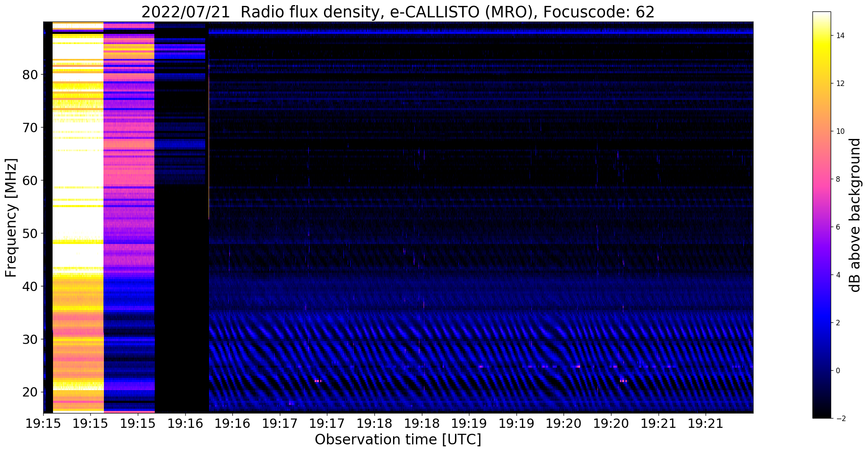Click the plot title starting with 2022/07/21
Screen dimensions: 868x452
[398, 12]
